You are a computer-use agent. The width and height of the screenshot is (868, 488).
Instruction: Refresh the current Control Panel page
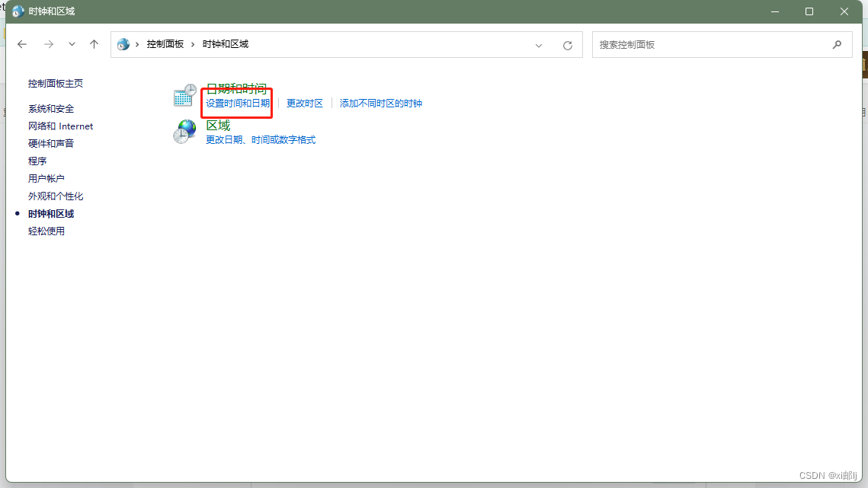click(x=567, y=44)
